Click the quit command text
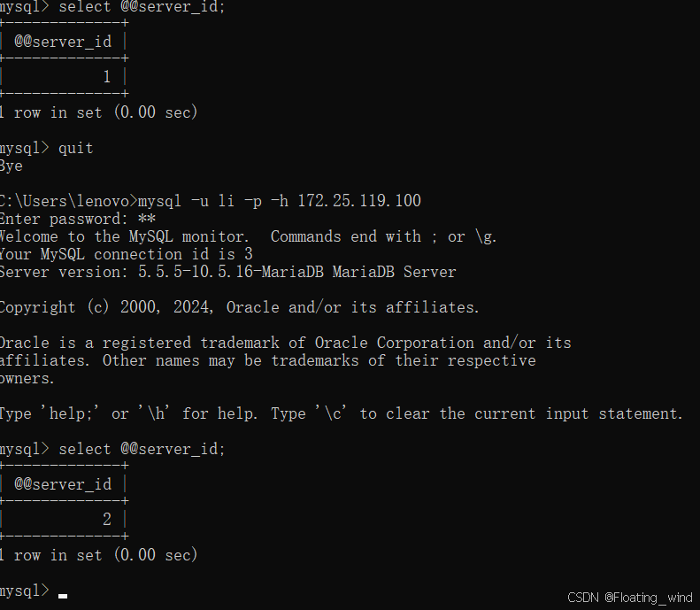The width and height of the screenshot is (700, 610). [75, 148]
